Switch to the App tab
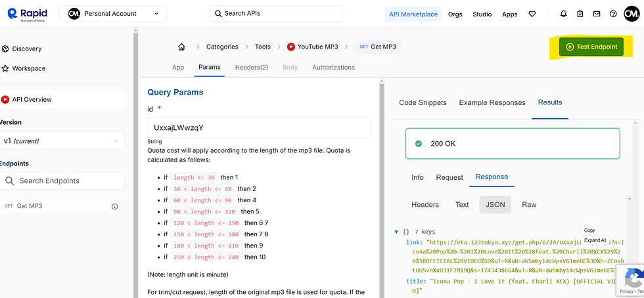 coord(178,68)
